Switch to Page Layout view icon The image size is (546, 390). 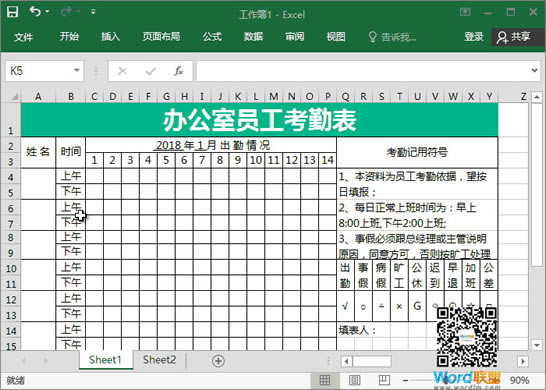click(x=354, y=380)
